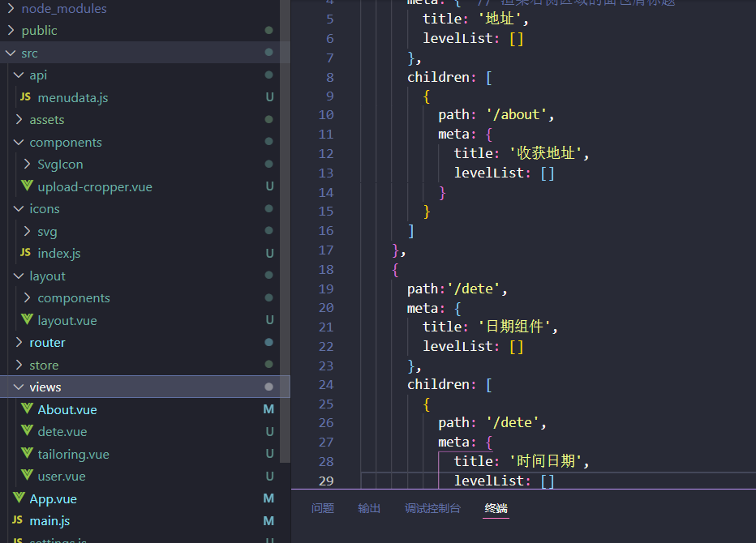Viewport: 756px width, 543px height.
Task: Collapse the icons folder chevron
Action: [x=19, y=208]
